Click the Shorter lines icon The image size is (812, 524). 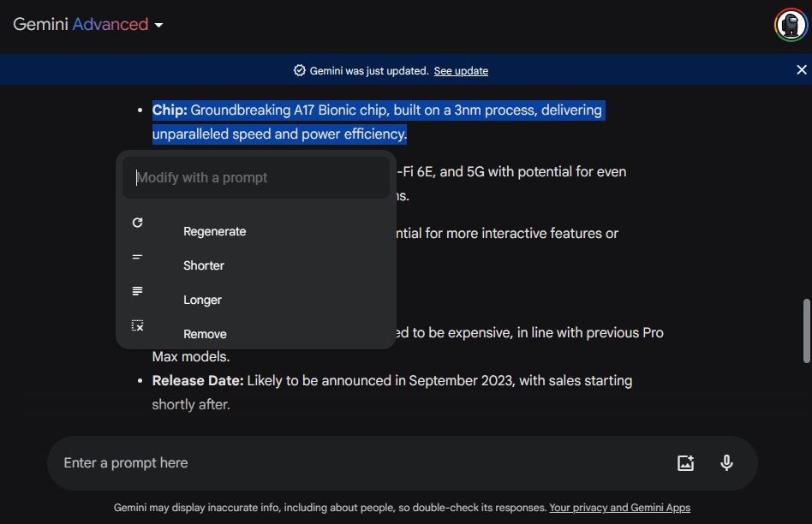(137, 257)
